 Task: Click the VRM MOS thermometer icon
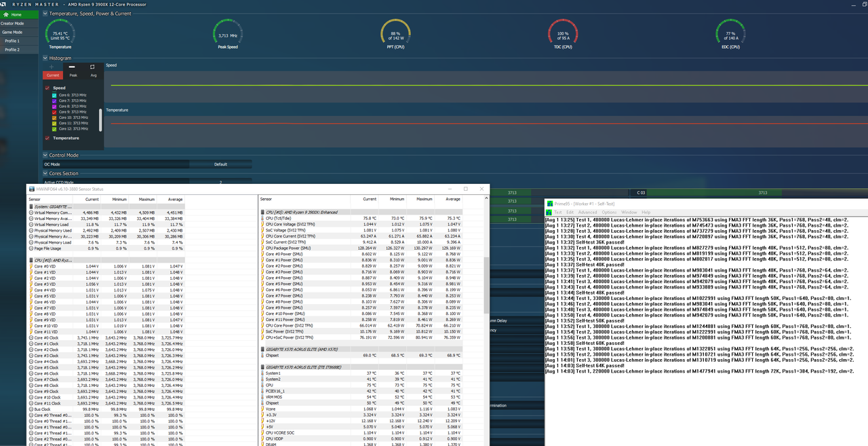(x=263, y=396)
